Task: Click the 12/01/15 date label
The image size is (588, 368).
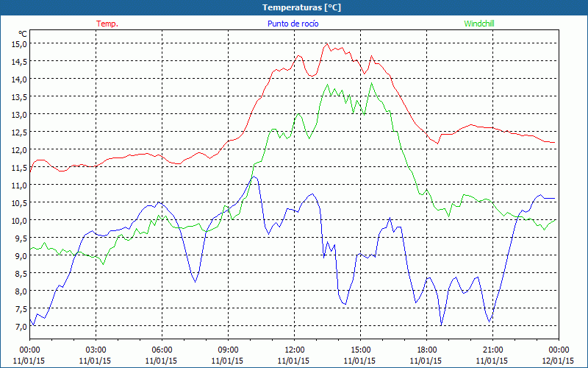Action: pyautogui.click(x=558, y=361)
